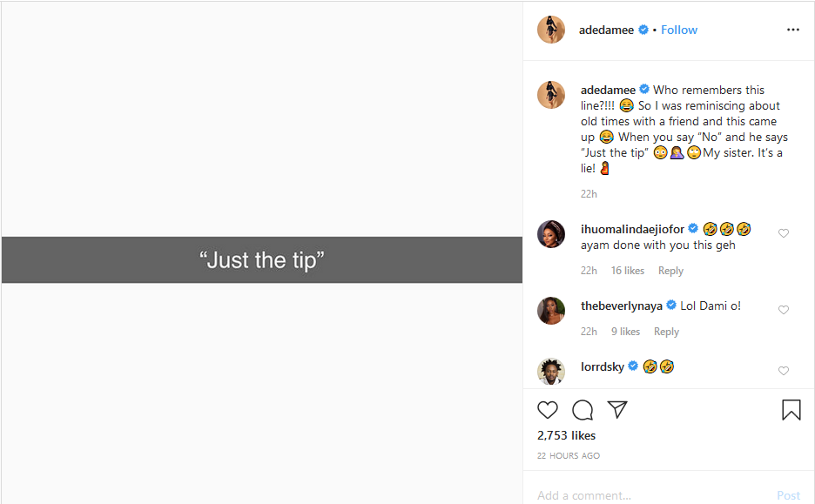Viewport: 815px width, 504px height.
Task: Like lorrdsky's comment
Action: pyautogui.click(x=784, y=371)
